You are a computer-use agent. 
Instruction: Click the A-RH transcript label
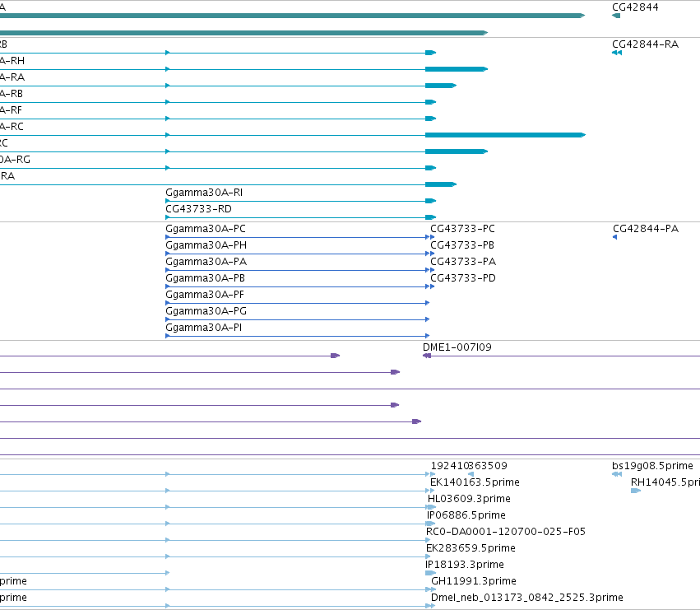[x=12, y=61]
